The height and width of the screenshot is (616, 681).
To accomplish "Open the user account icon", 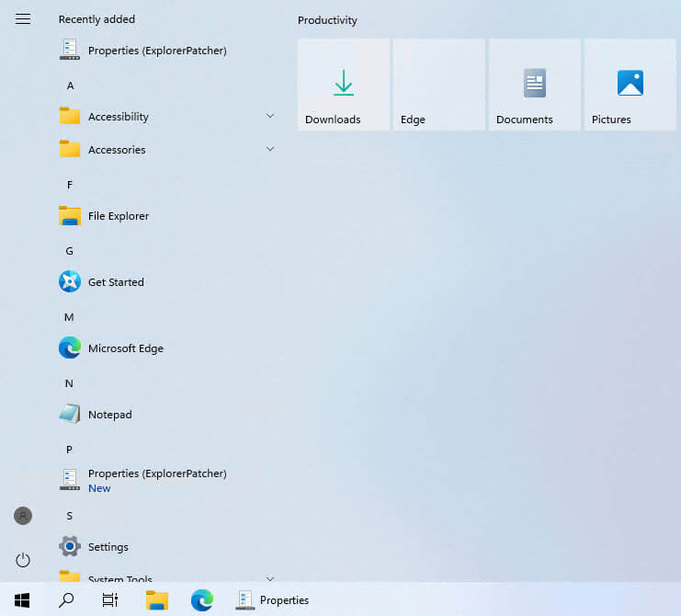I will coord(23,516).
